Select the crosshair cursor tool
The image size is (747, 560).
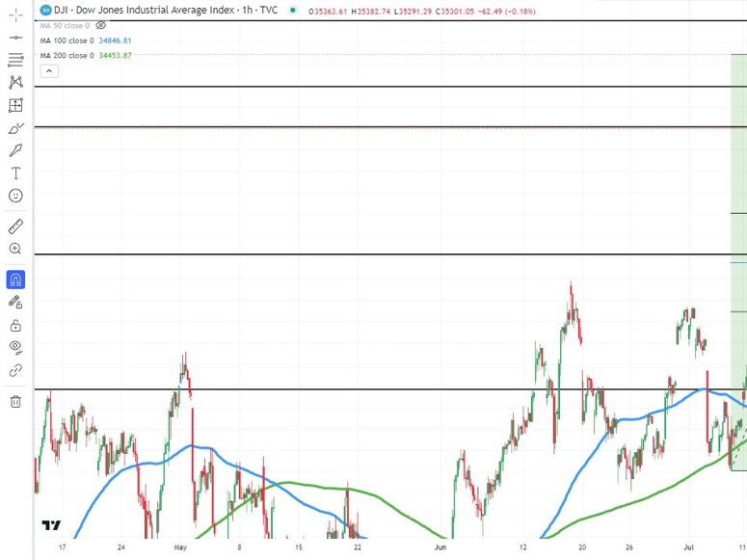tap(15, 14)
